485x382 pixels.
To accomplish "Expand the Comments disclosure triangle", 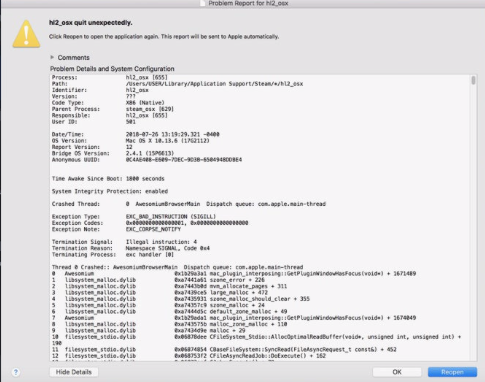I will pos(52,57).
